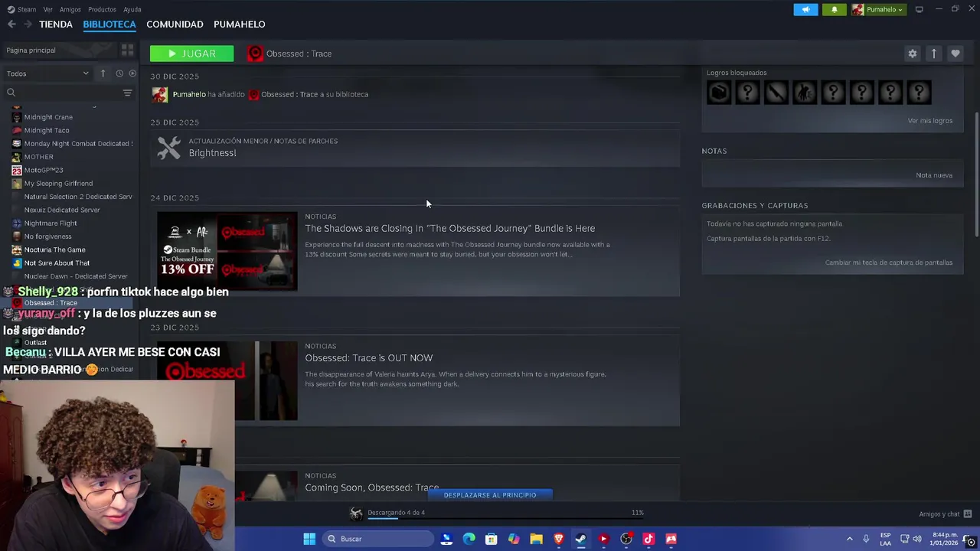Open The Obsessed Journey bundle news thumbnail
The image size is (980, 551).
[x=227, y=251]
